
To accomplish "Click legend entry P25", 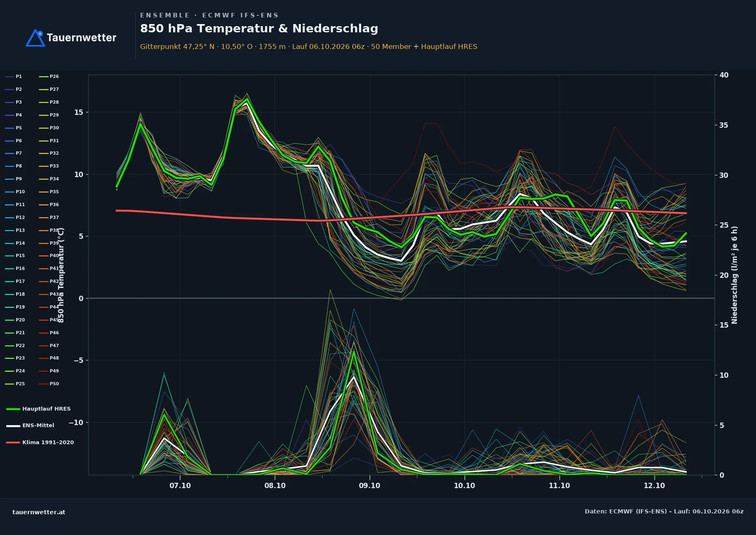I will click(x=15, y=384).
